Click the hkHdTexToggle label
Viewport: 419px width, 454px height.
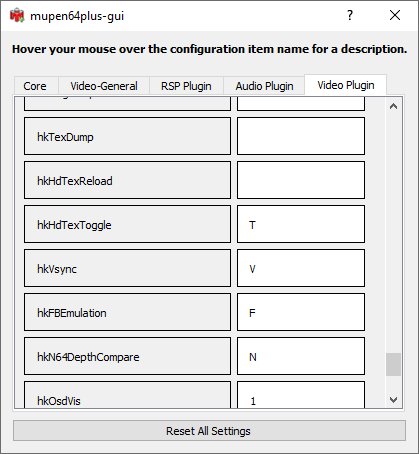[x=127, y=224]
